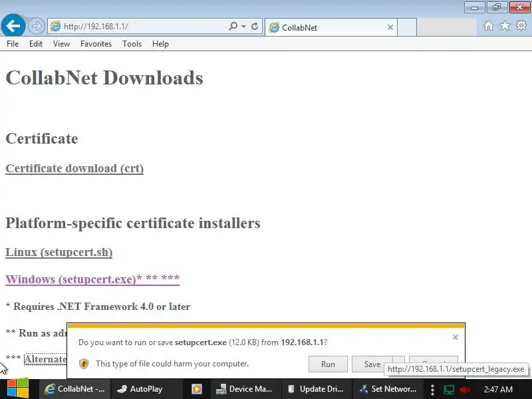Click Certificate download (crt) link
Image resolution: width=532 pixels, height=399 pixels.
tap(74, 168)
